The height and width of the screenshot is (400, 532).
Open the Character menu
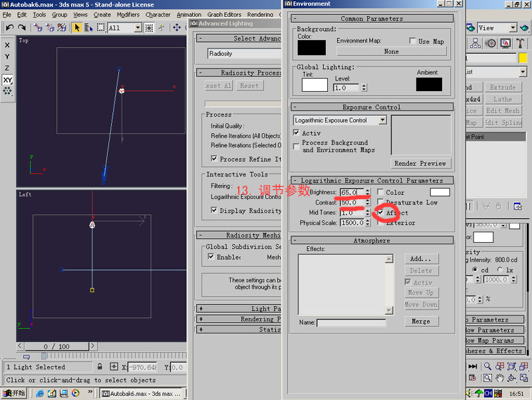click(158, 15)
